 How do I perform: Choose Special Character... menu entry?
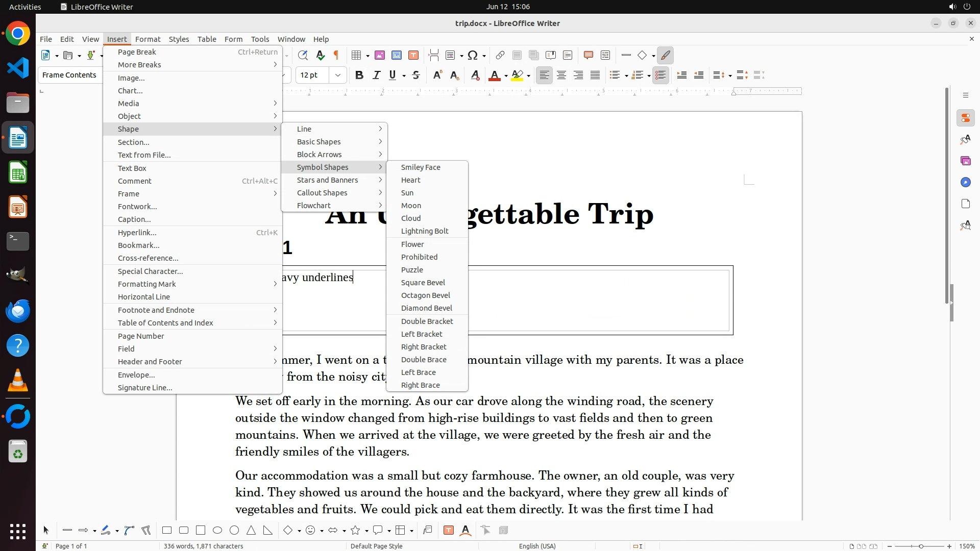pyautogui.click(x=150, y=271)
